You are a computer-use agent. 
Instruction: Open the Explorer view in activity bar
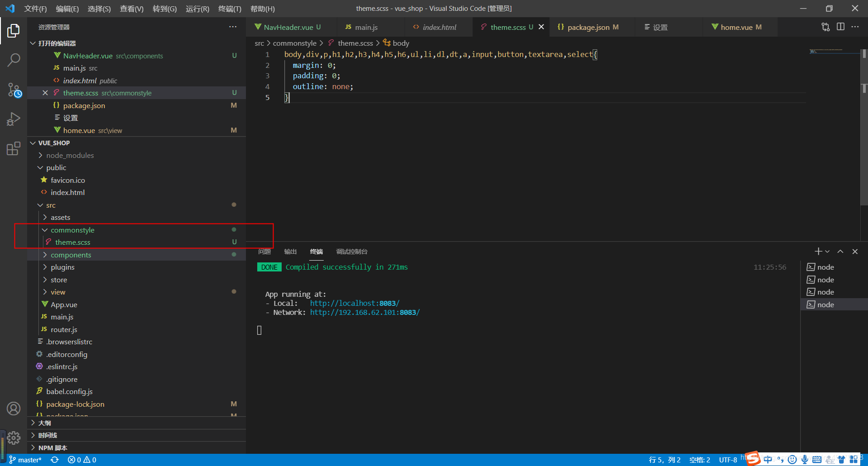pyautogui.click(x=14, y=31)
